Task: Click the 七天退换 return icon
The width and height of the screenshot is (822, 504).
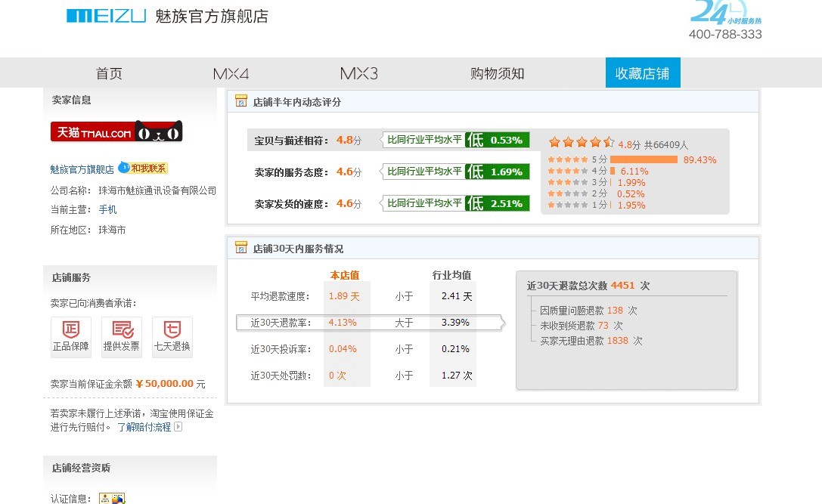Action: coord(172,337)
